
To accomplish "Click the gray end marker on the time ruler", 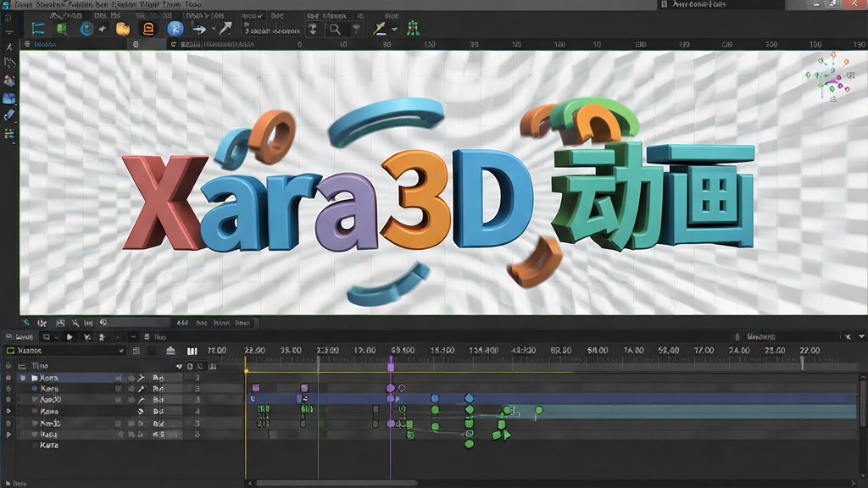I will pos(802,363).
